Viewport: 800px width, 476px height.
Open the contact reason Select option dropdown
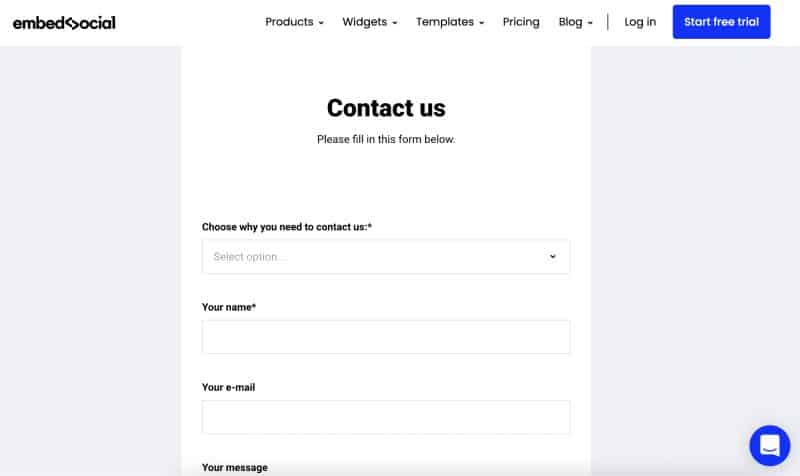[386, 257]
